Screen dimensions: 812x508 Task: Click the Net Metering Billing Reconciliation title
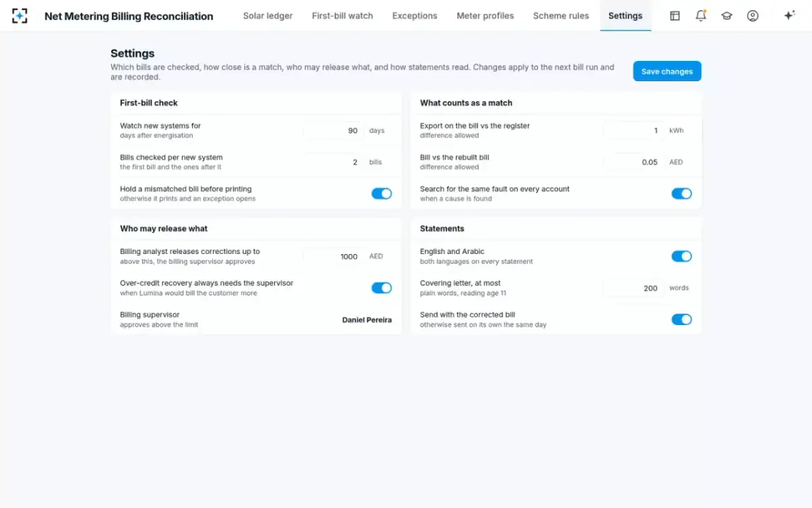[x=129, y=16]
